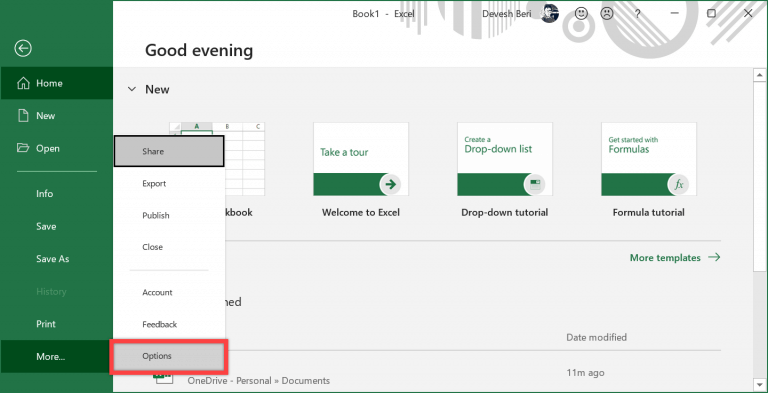Image resolution: width=768 pixels, height=393 pixels.
Task: Click the Home house icon in sidebar
Action: pyautogui.click(x=23, y=83)
